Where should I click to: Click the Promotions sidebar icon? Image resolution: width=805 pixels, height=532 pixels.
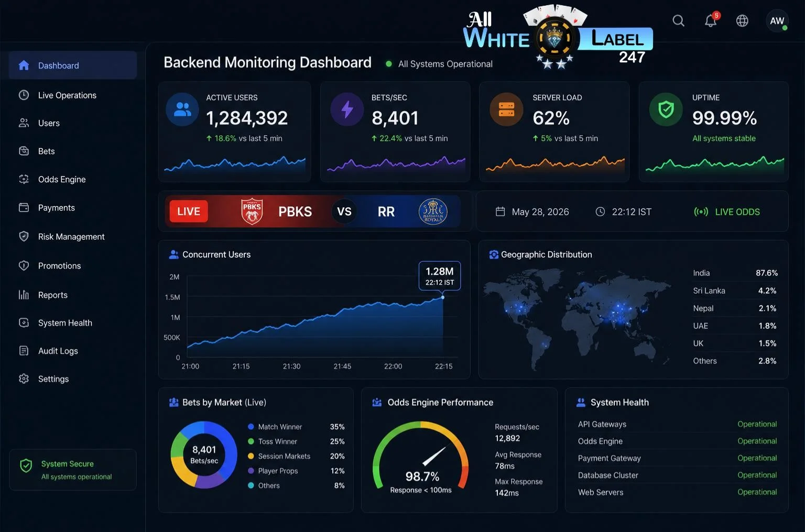pyautogui.click(x=24, y=265)
